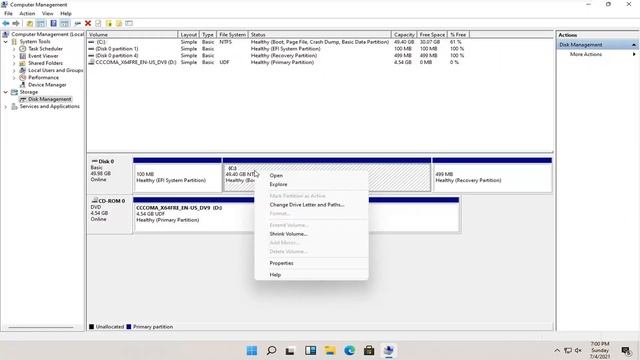This screenshot has width=640, height=360.
Task: Open File Explorer from the taskbar
Action: (330, 351)
